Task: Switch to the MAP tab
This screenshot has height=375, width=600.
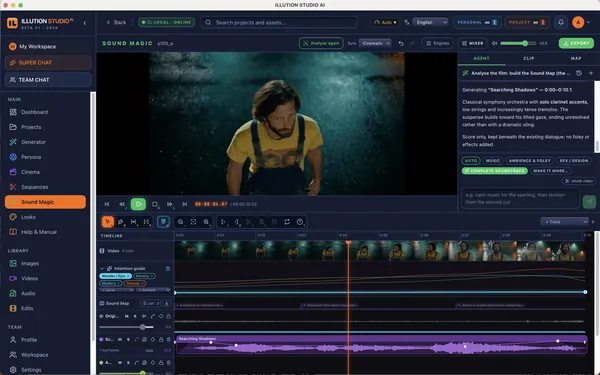Action: 576,58
